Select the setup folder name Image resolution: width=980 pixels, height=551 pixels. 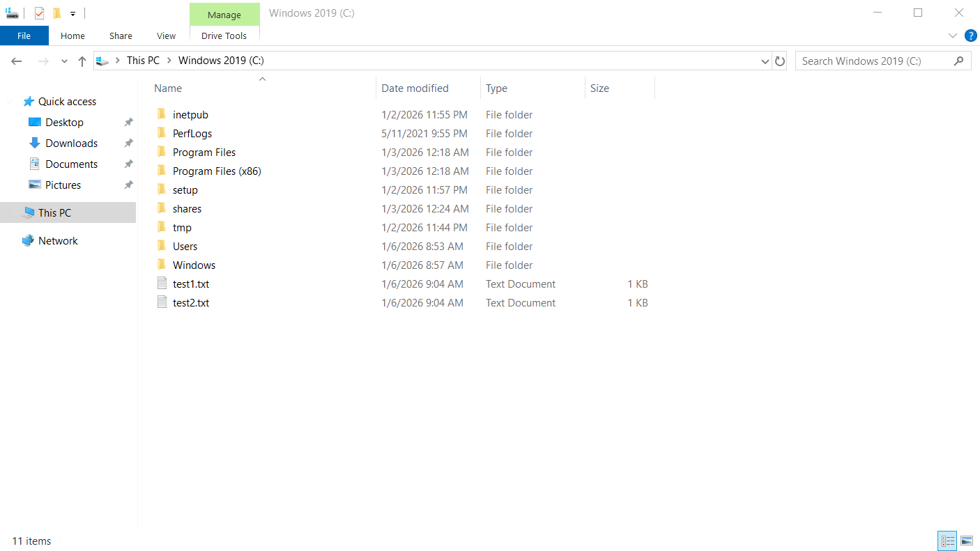[x=185, y=190]
